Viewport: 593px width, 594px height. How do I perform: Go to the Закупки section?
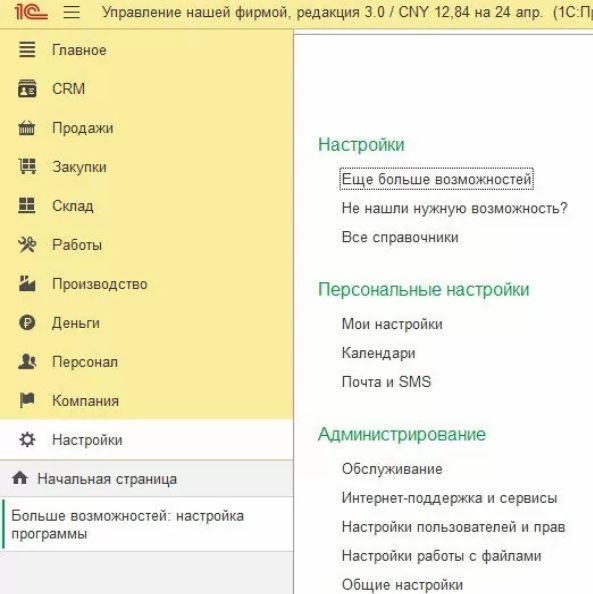coord(79,167)
